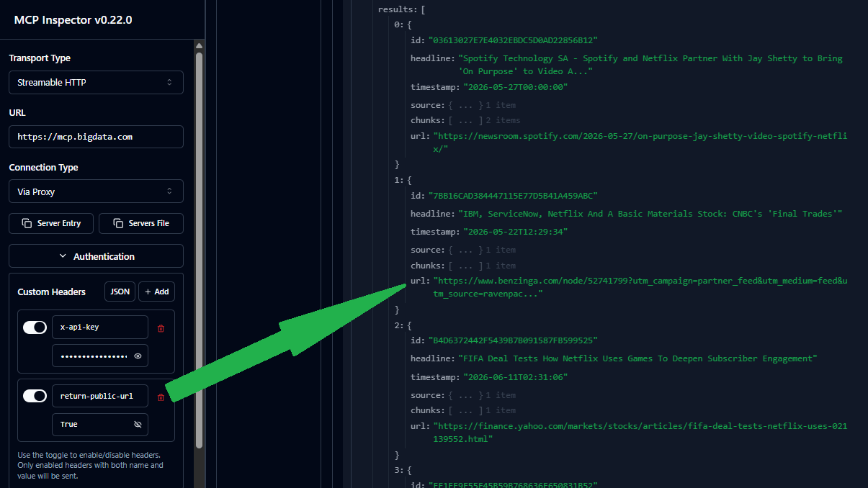Screen dimensions: 868x488
Task: Expand the chunks node in result 1
Action: click(463, 266)
